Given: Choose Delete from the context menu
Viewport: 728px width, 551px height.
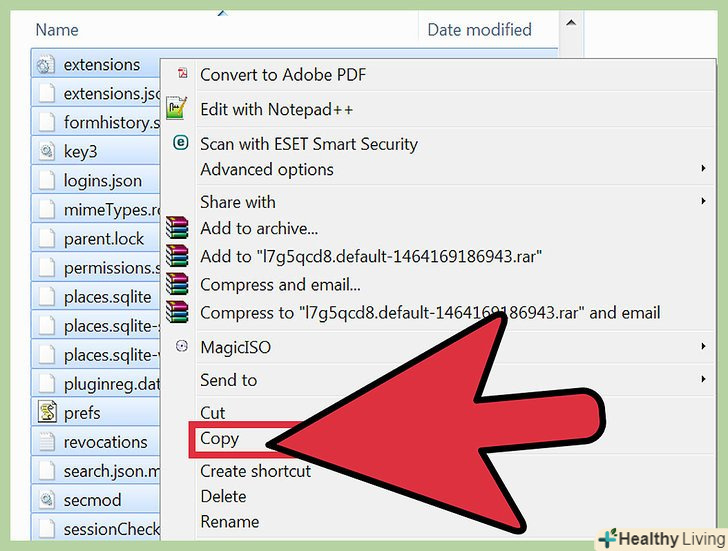Looking at the screenshot, I should click(223, 496).
